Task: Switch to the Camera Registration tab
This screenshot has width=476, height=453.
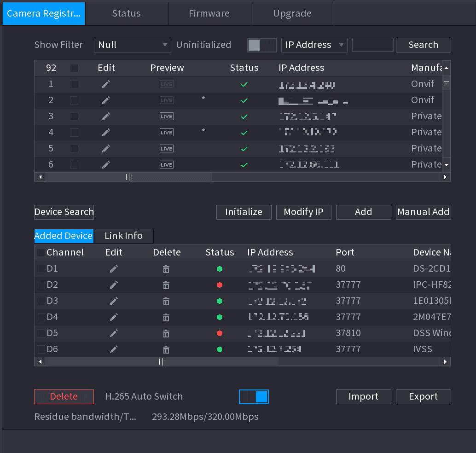Action: click(44, 14)
